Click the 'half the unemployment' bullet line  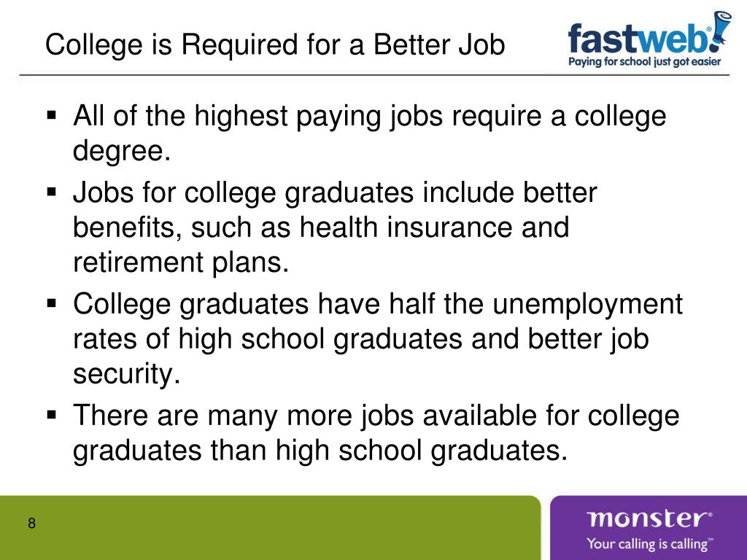pos(378,304)
